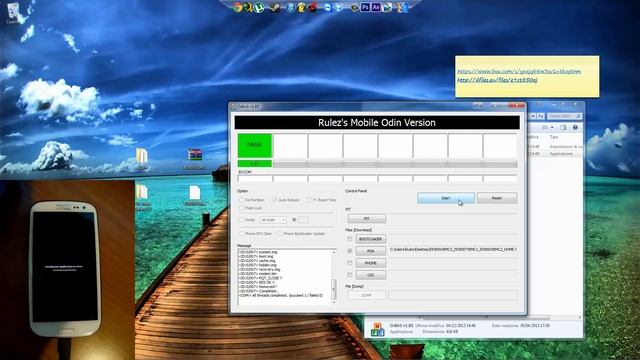The width and height of the screenshot is (640, 360).
Task: Enable the Phone EFS Clear checkbox
Action: 241,233
